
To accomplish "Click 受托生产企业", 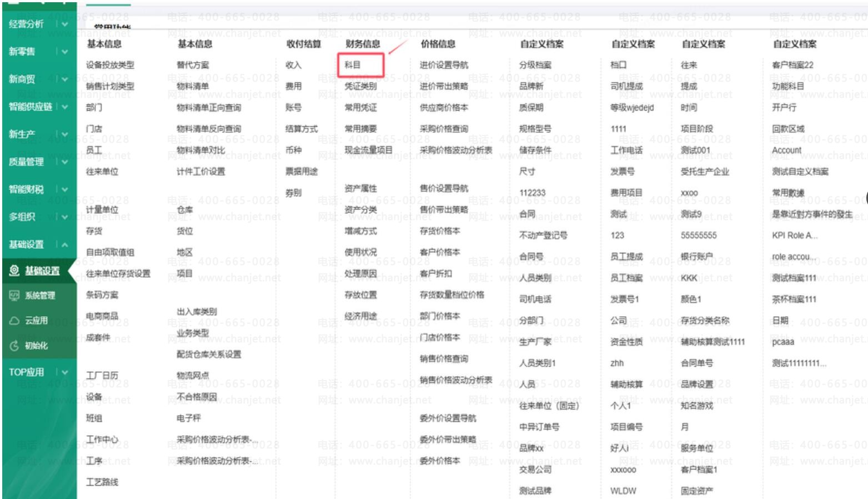I will pyautogui.click(x=705, y=172).
